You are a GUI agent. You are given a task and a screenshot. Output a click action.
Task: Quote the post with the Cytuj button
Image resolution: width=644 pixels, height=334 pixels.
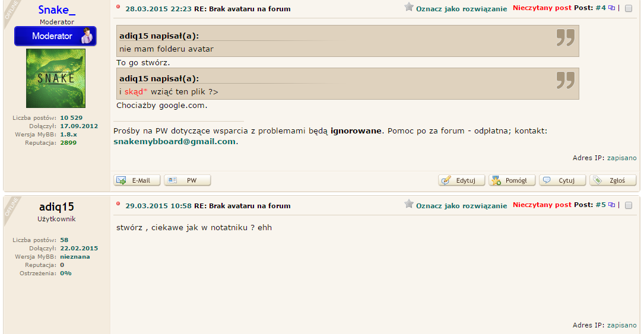click(563, 180)
